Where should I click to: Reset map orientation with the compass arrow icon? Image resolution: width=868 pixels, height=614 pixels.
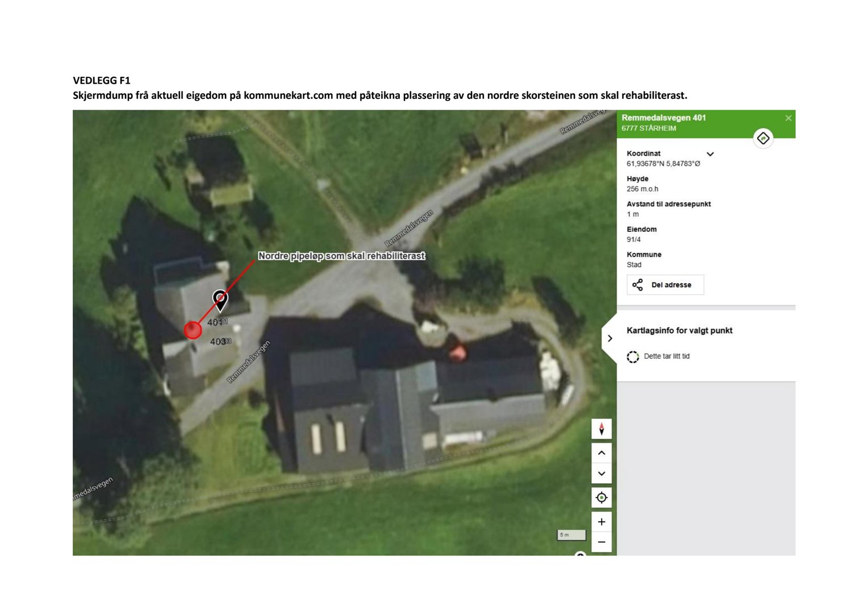tap(601, 429)
